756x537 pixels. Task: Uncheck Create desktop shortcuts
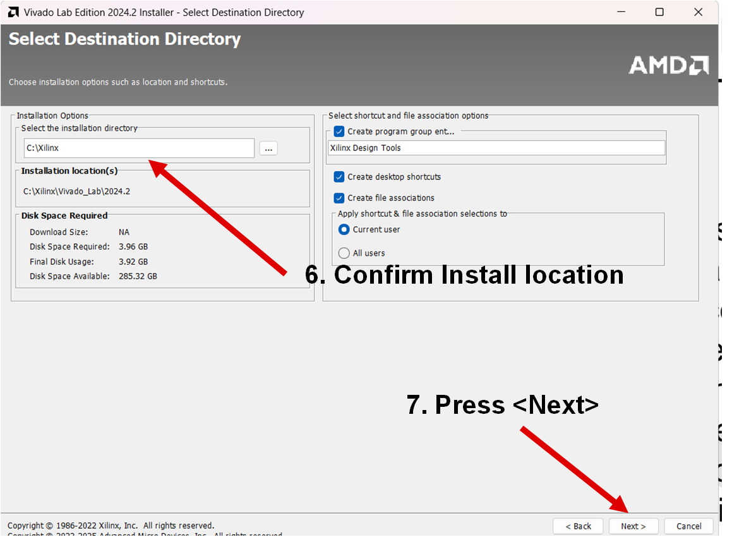[x=339, y=177]
